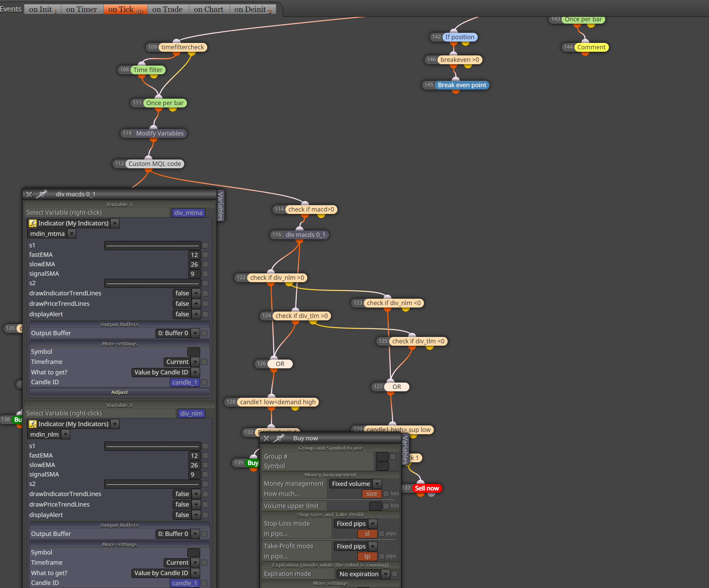
Task: Click the Variable 2 indicator type icon
Action: pos(33,424)
